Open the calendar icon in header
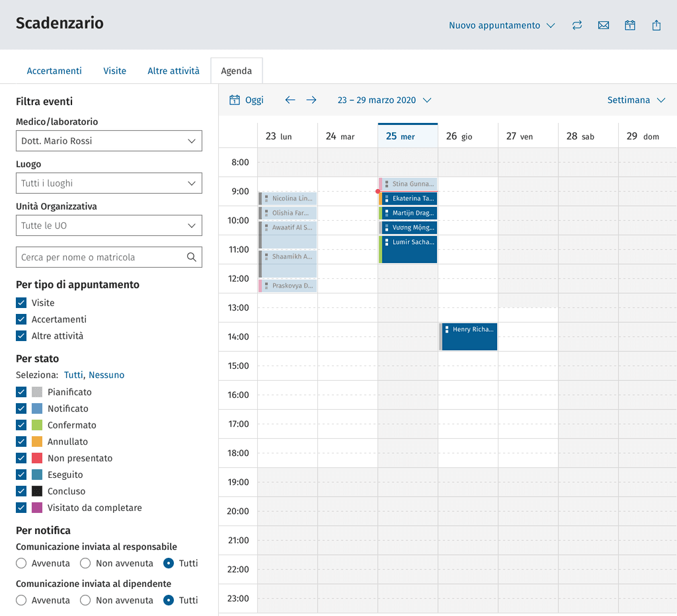This screenshot has width=677, height=616. (x=630, y=26)
